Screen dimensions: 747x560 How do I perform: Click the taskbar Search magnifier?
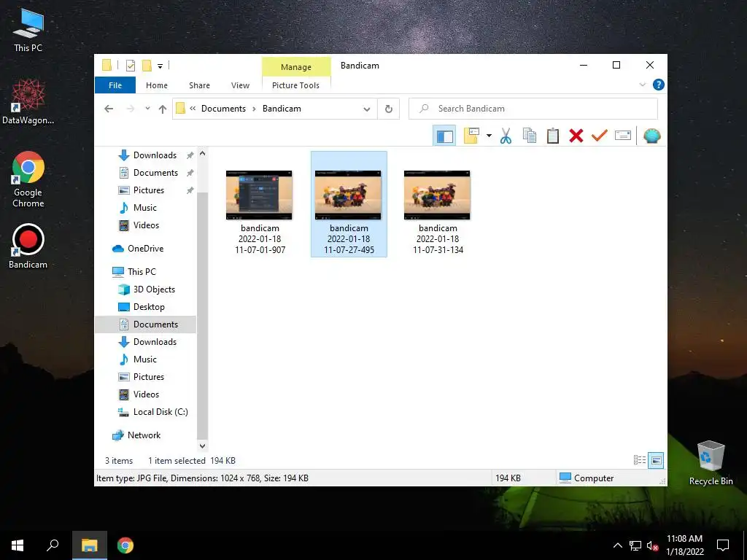tap(53, 545)
